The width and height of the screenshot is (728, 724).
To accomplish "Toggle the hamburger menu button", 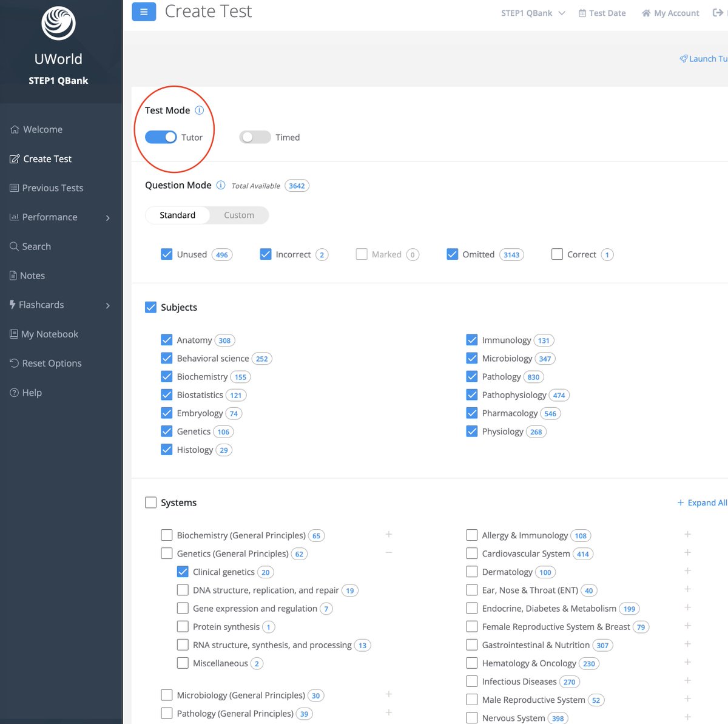I will tap(144, 12).
